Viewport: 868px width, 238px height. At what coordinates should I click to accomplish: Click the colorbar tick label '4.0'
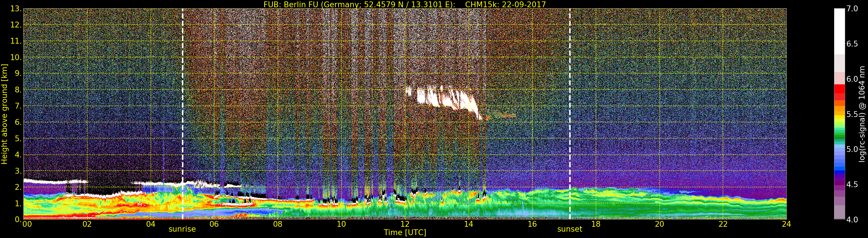pyautogui.click(x=852, y=220)
